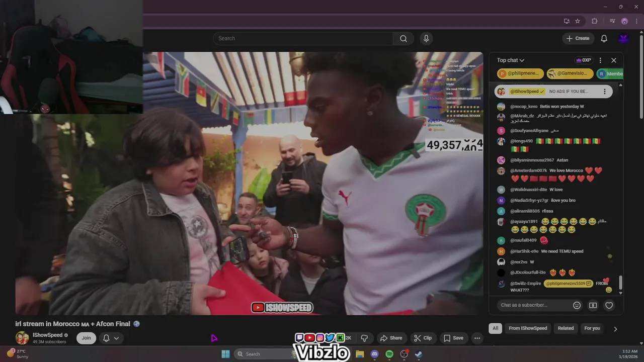Click the IShowSpeed channel name link

coord(48,335)
